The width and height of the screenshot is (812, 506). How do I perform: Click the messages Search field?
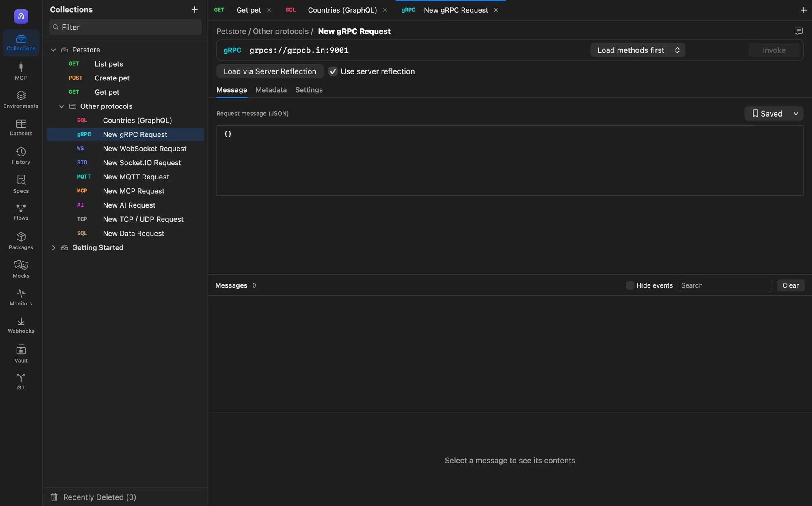[725, 285]
